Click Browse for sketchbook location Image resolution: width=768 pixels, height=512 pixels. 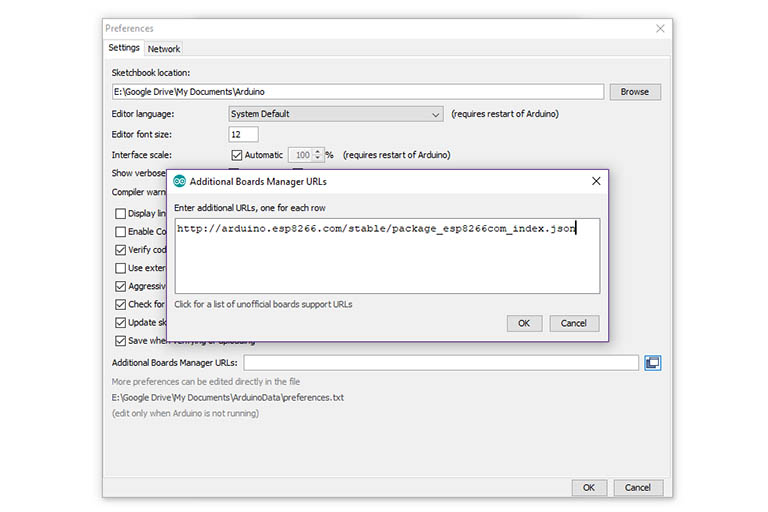(635, 92)
